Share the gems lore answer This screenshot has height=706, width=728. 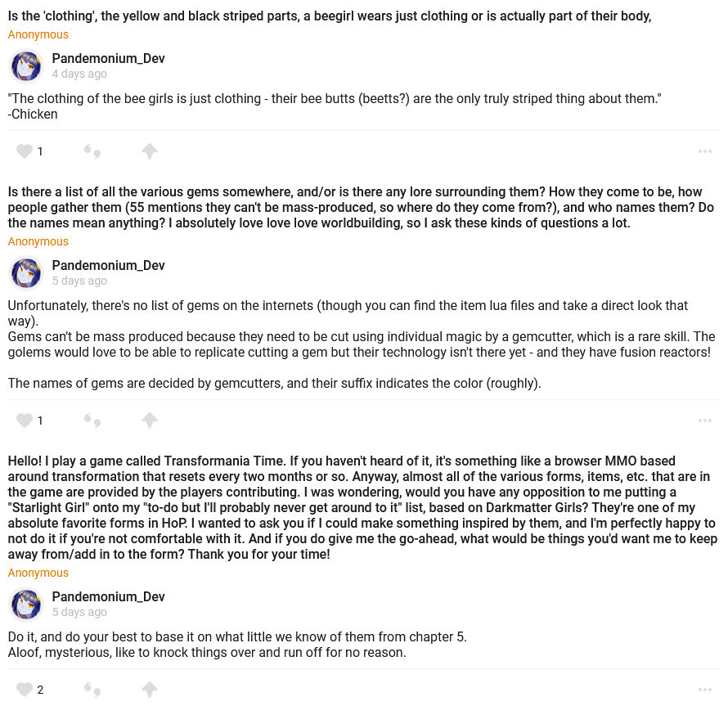149,420
